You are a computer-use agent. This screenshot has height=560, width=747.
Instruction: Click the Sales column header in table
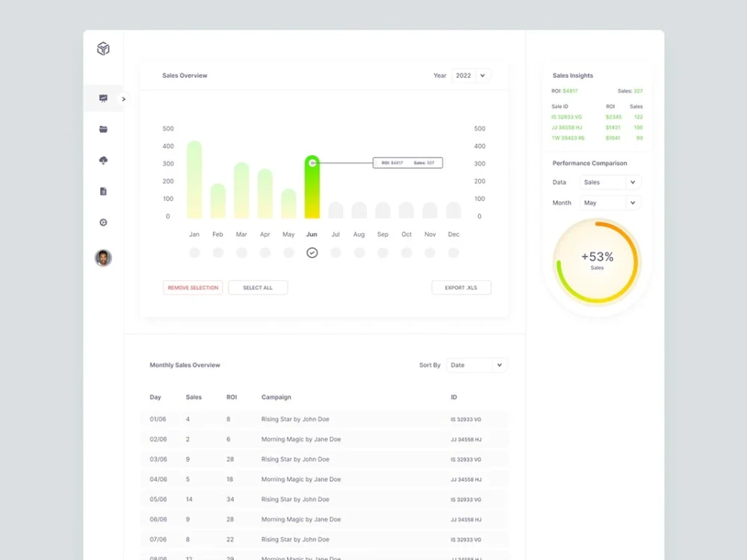(193, 397)
